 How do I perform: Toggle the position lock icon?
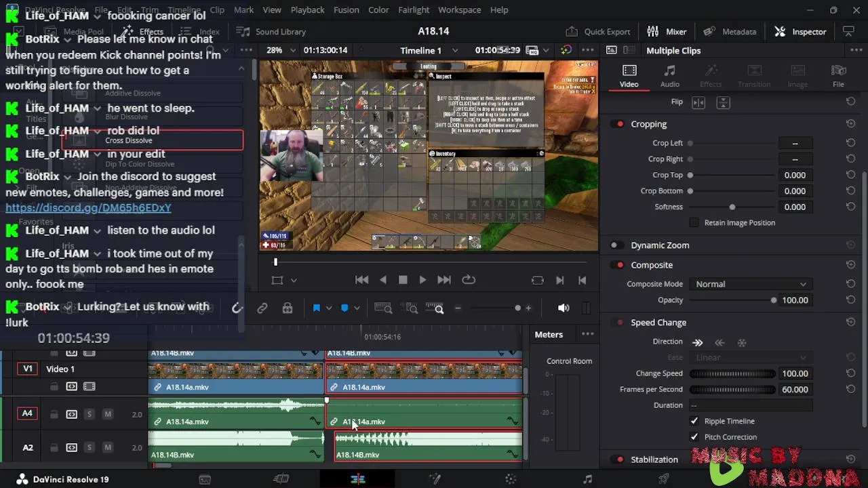[288, 308]
